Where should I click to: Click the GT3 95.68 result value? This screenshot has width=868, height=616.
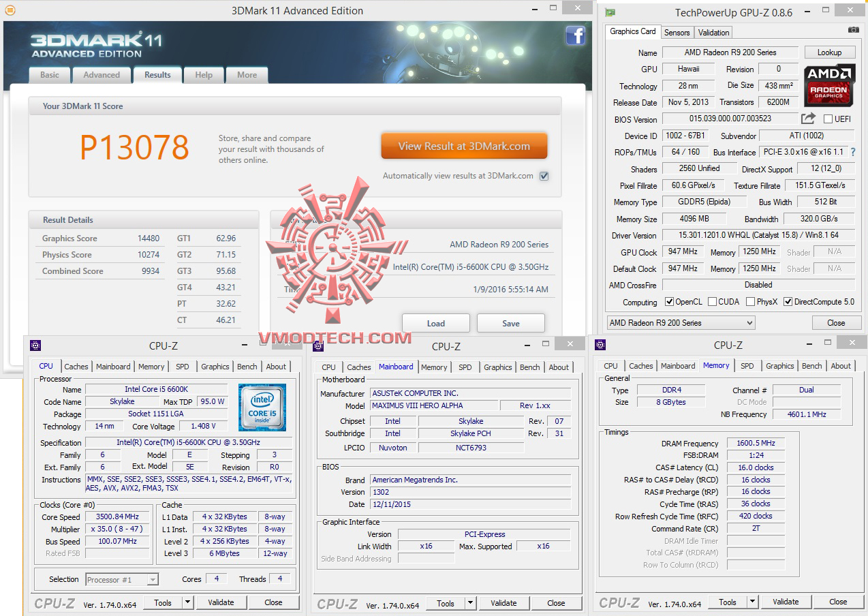(x=226, y=271)
